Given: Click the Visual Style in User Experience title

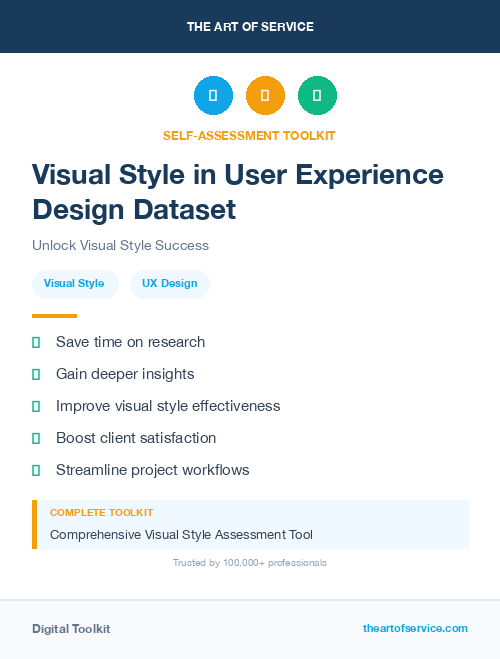Looking at the screenshot, I should (238, 192).
